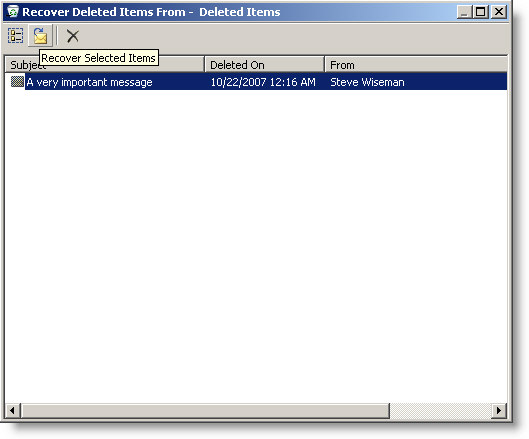This screenshot has width=529, height=439.
Task: Close the Recover Deleted Items window
Action: coord(499,12)
